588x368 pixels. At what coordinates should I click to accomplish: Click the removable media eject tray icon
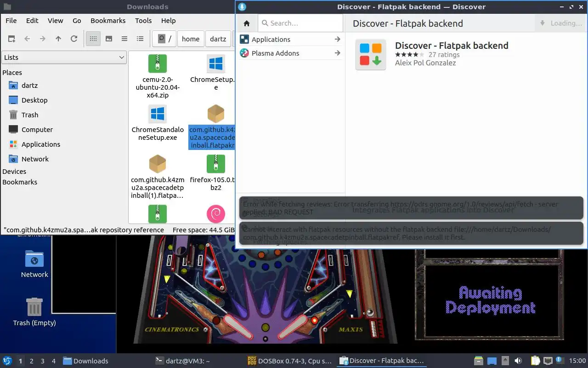(x=505, y=361)
